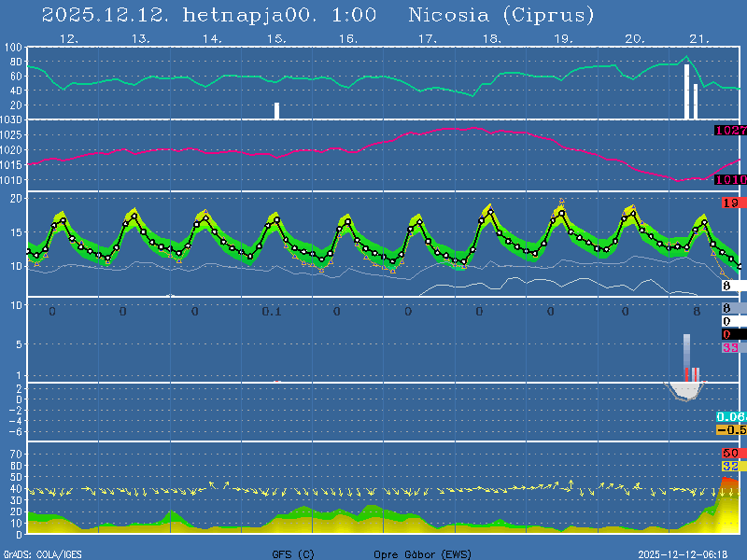The height and width of the screenshot is (560, 747).
Task: Select the day 18 date label
Action: (491, 38)
